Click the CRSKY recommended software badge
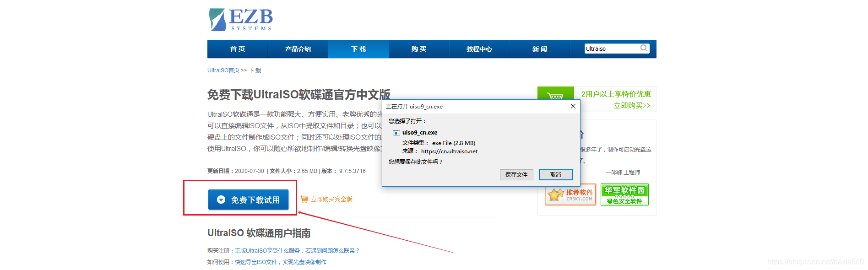The image size is (868, 270). [570, 195]
